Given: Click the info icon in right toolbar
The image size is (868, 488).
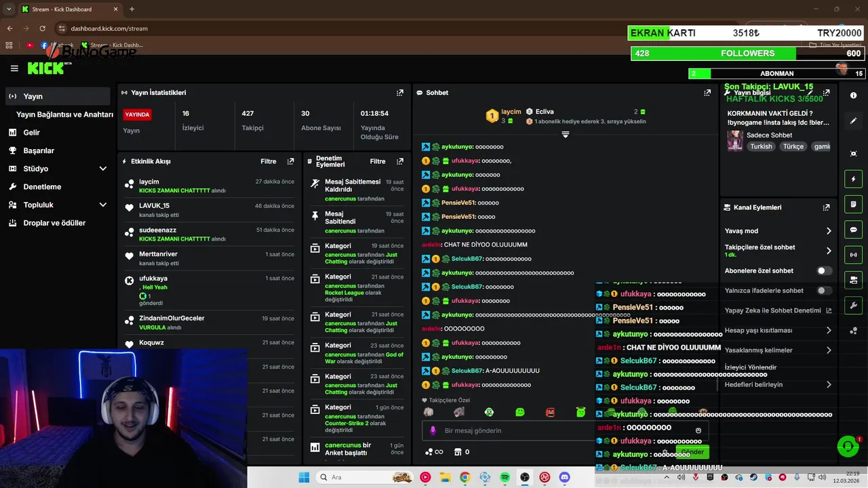Looking at the screenshot, I should [853, 96].
